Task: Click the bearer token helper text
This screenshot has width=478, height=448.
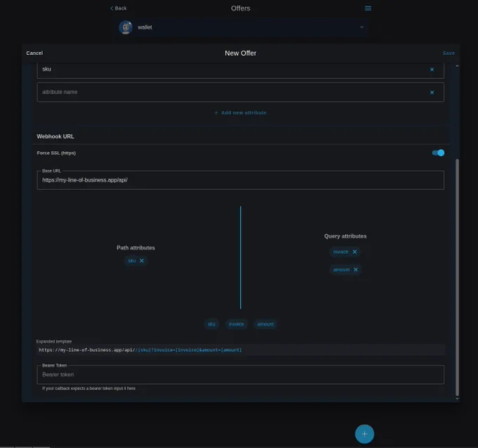Action: (x=89, y=388)
